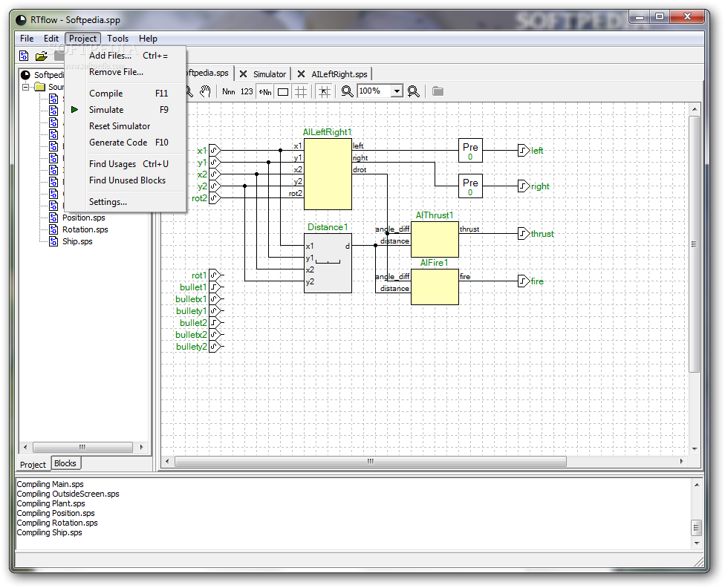Click Generate Code menu entry

[126, 143]
